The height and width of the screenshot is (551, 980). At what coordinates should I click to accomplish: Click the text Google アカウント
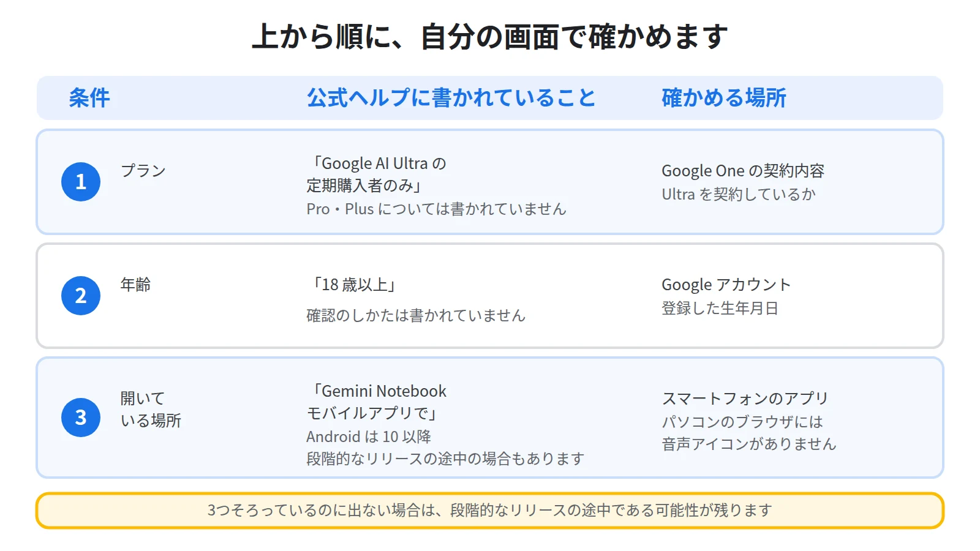tap(726, 285)
